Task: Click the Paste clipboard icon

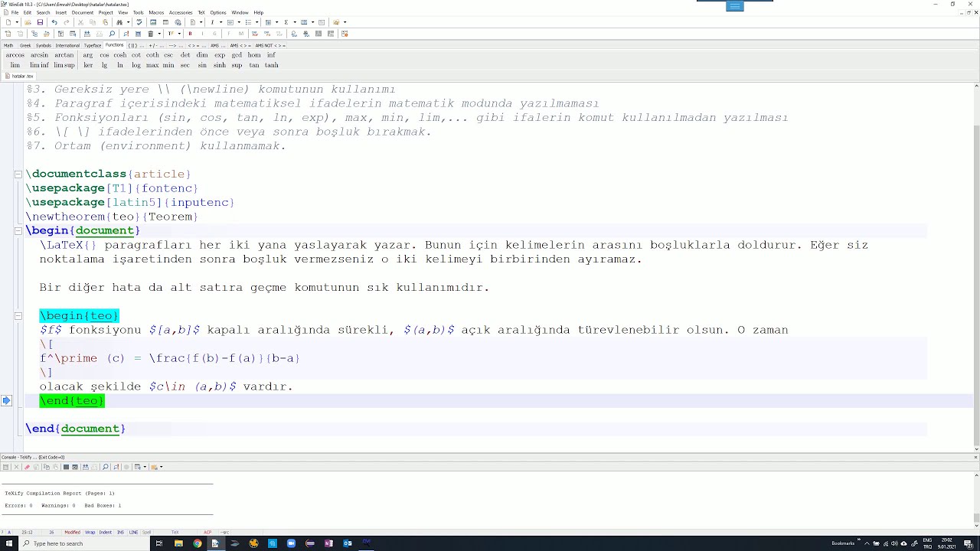Action: point(106,22)
